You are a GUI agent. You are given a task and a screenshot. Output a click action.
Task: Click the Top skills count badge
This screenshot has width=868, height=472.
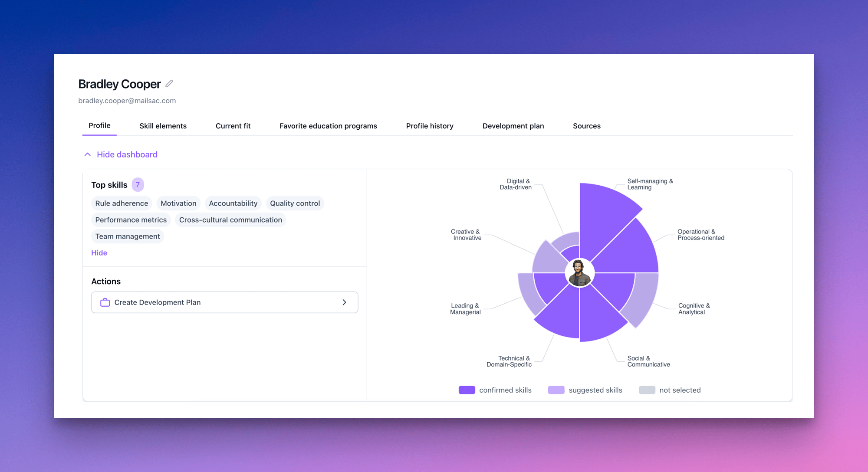click(138, 185)
